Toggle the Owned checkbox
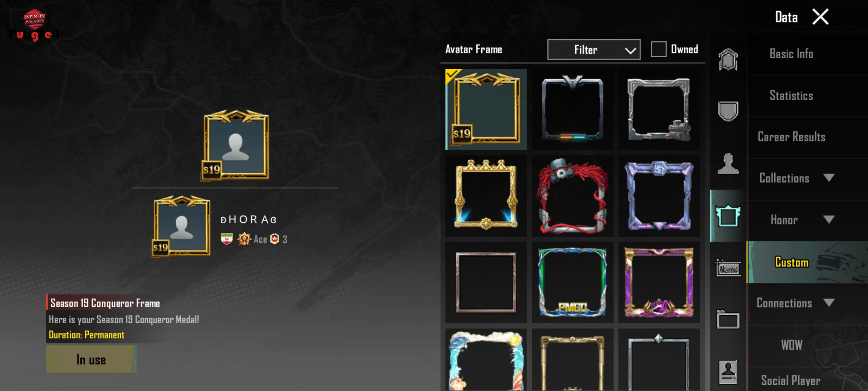The height and width of the screenshot is (391, 868). point(659,49)
